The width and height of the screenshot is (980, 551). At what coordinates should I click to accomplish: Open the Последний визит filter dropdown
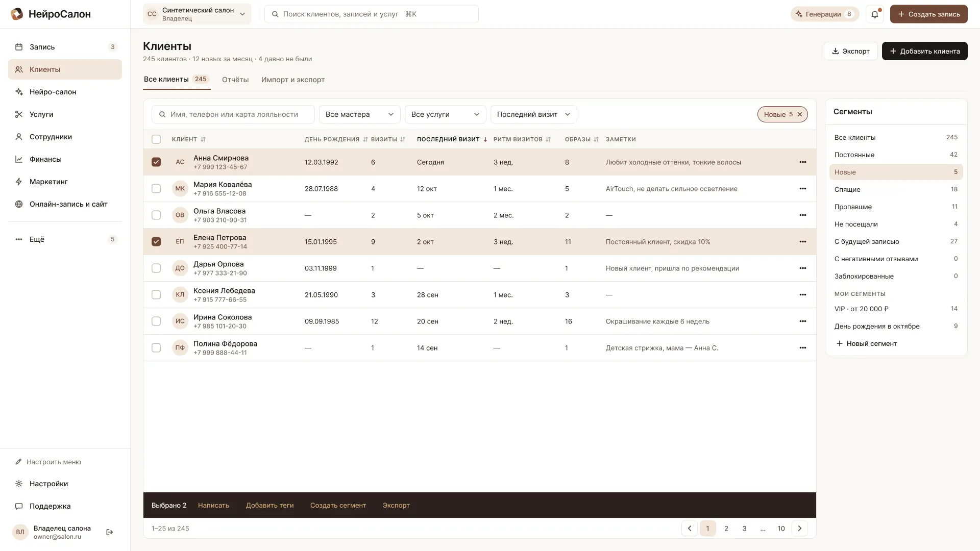[534, 114]
